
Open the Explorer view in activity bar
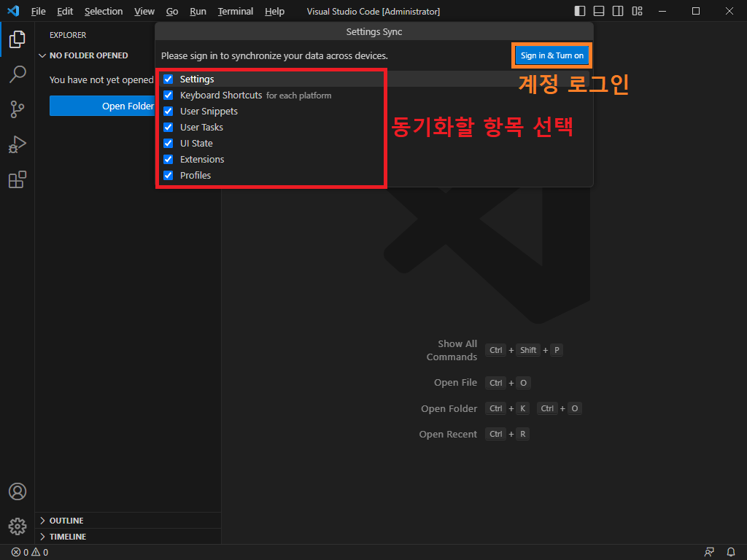[18, 39]
